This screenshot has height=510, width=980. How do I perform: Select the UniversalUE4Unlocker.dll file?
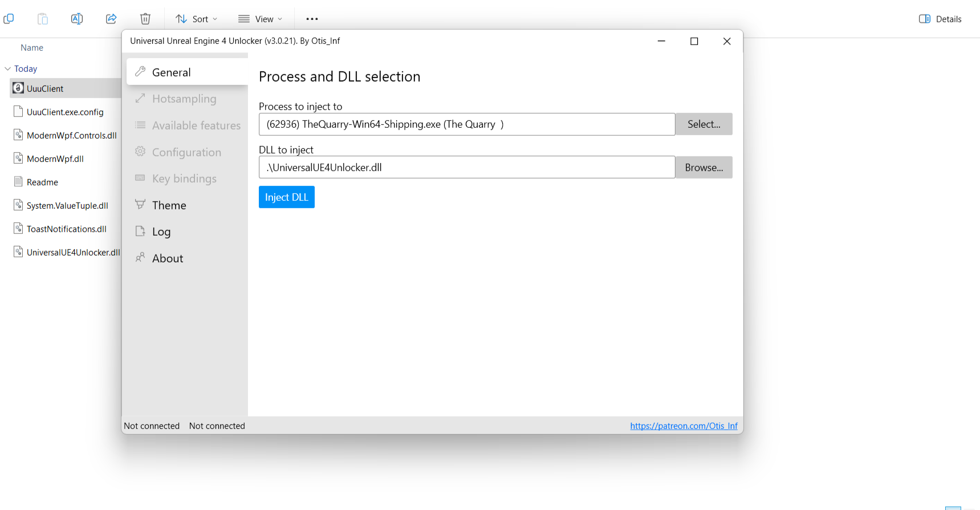[x=73, y=252]
